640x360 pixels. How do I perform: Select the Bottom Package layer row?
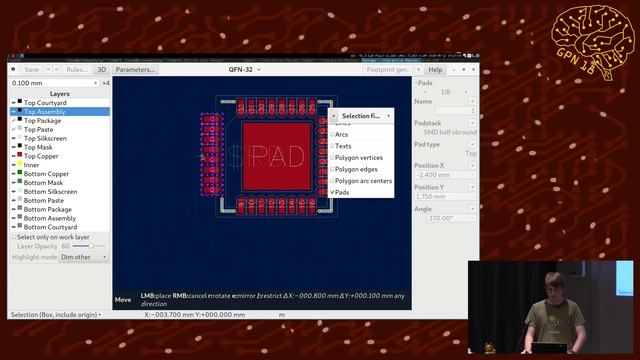60,209
